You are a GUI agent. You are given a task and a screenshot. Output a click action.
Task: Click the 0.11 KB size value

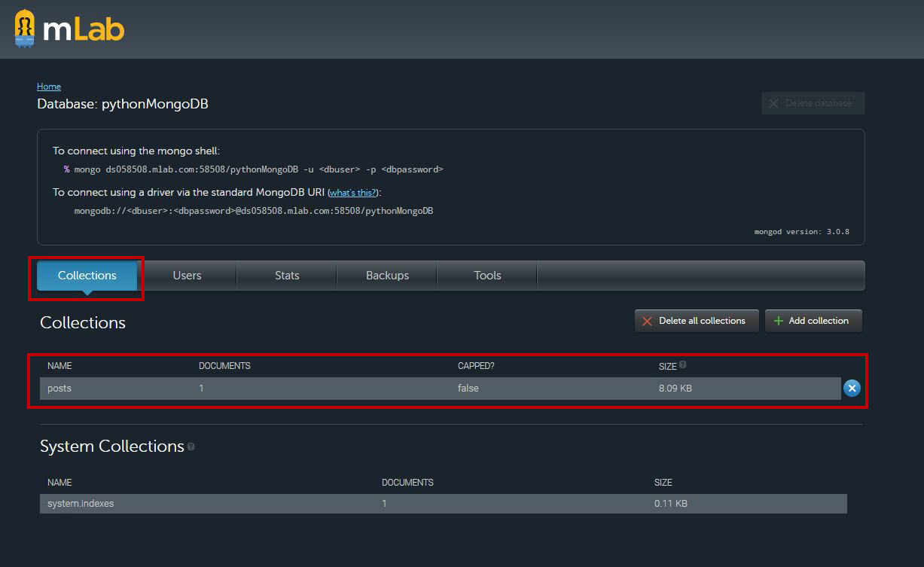point(671,504)
